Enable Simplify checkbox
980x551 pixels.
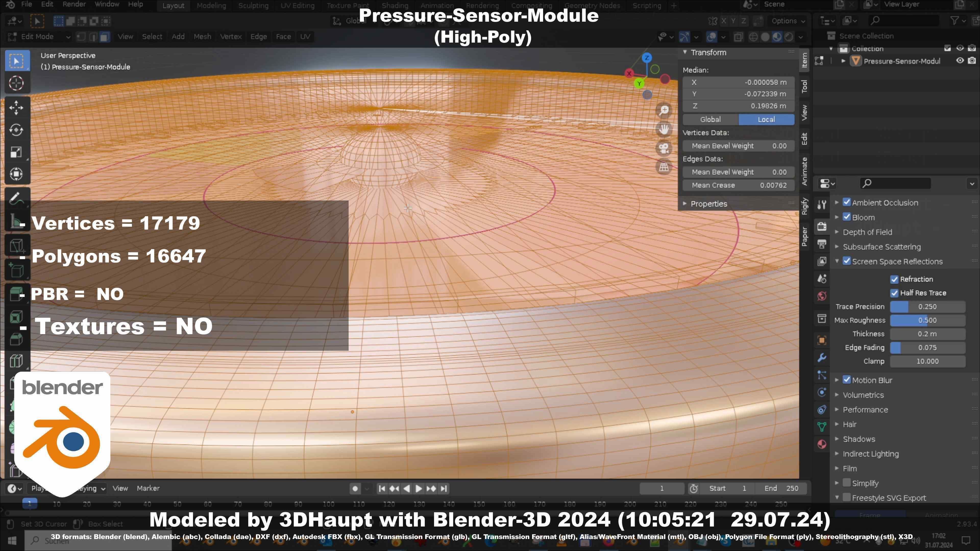[x=847, y=483]
